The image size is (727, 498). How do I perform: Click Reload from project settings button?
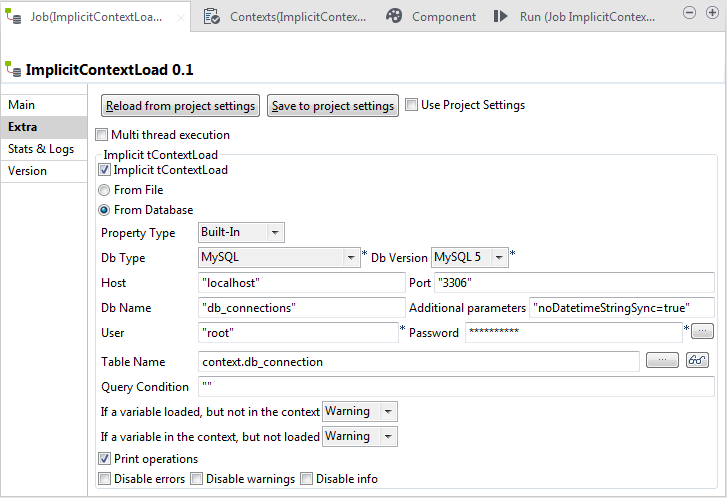point(181,106)
